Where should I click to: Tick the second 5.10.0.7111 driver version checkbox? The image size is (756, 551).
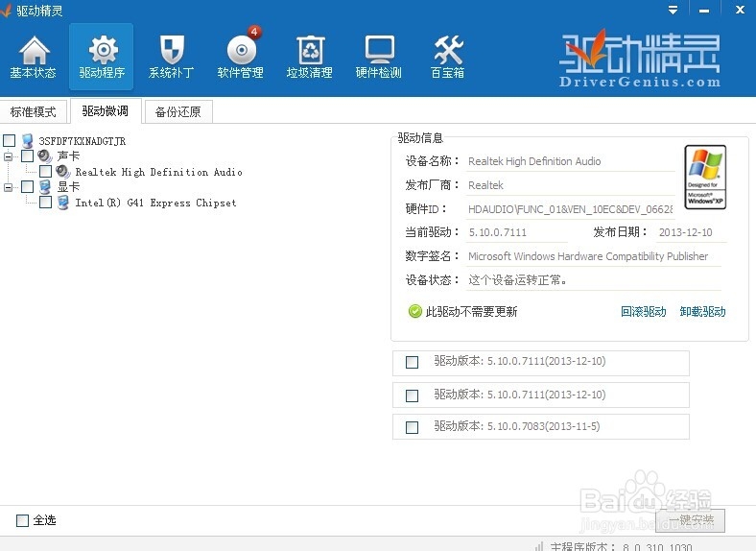[x=412, y=395]
